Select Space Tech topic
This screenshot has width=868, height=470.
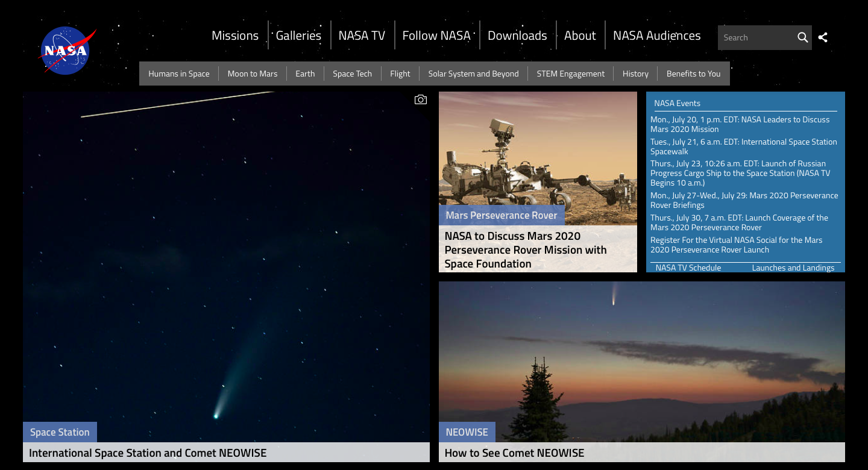pyautogui.click(x=353, y=74)
